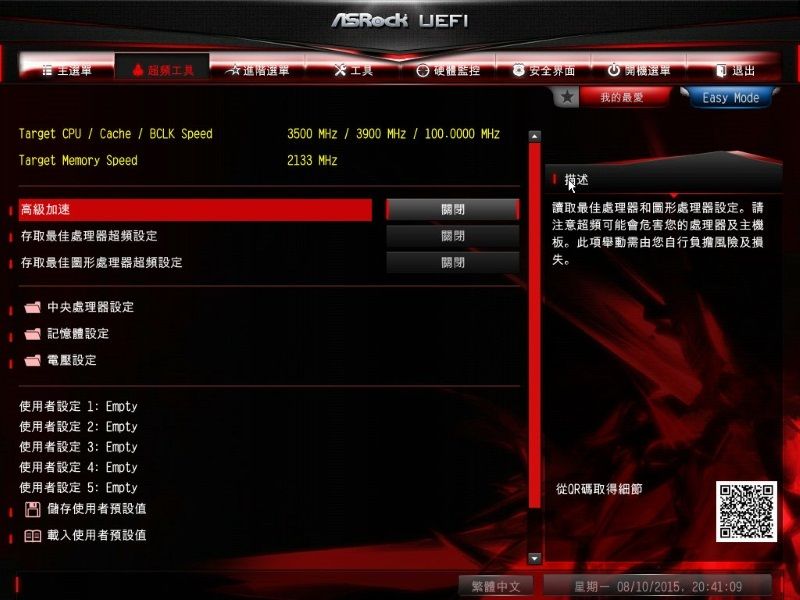This screenshot has height=600, width=800.
Task: Toggle the 高級加速 value 關閉
Action: click(x=453, y=210)
